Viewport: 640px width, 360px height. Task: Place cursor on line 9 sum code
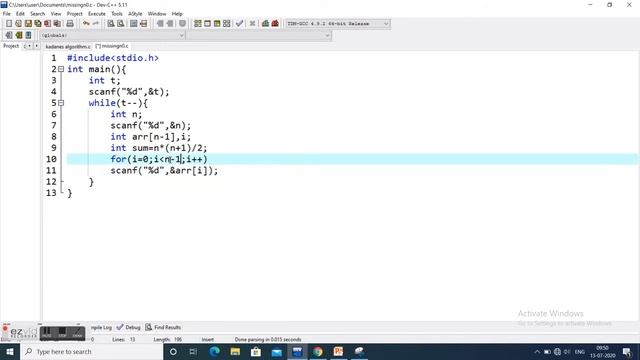point(159,148)
